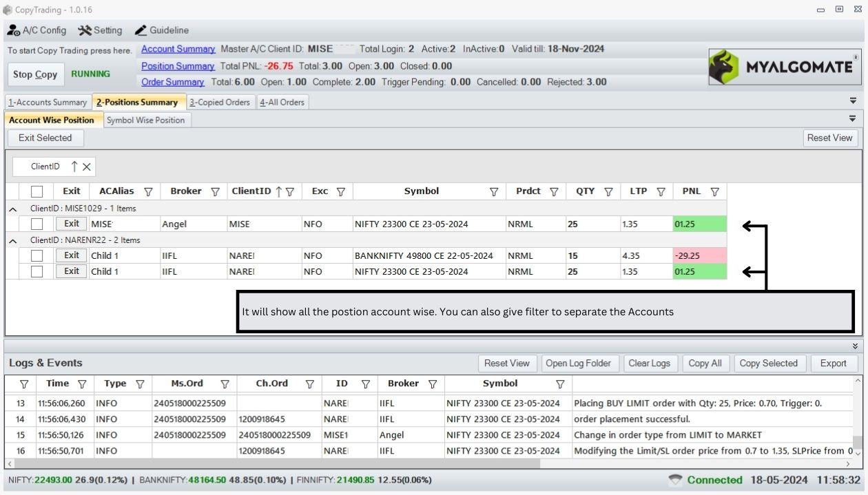
Task: Click the Connected signal status icon
Action: tap(676, 480)
